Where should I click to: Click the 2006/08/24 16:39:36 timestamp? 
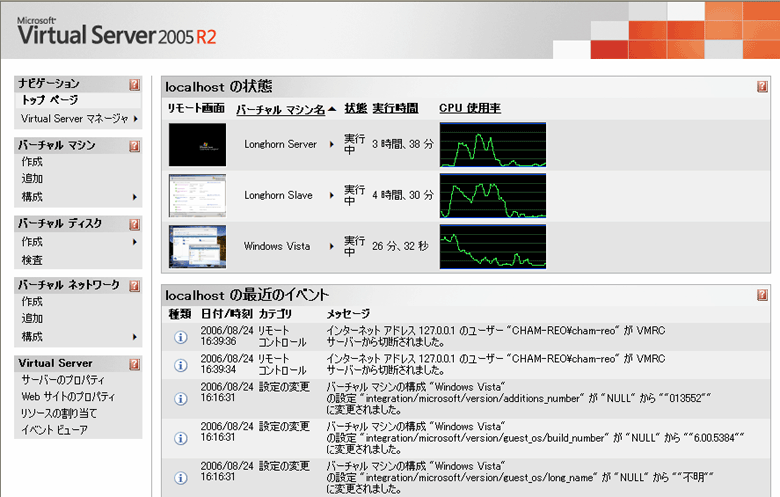[227, 336]
